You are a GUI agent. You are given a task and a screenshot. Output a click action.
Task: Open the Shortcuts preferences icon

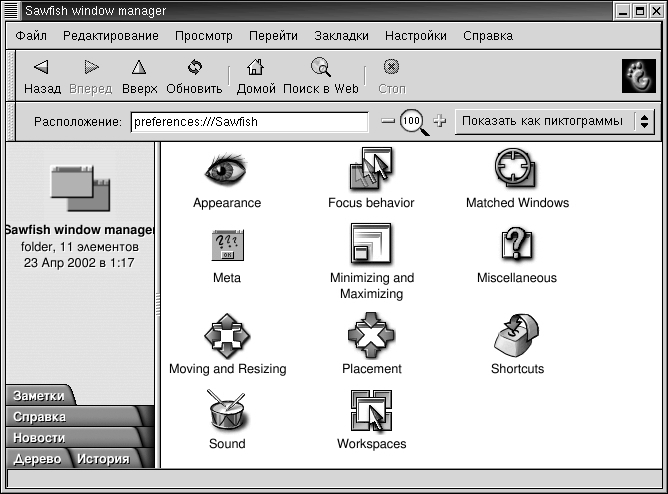[x=517, y=335]
